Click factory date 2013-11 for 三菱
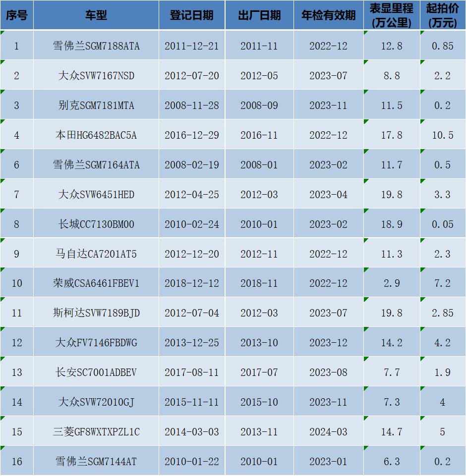 click(x=259, y=431)
